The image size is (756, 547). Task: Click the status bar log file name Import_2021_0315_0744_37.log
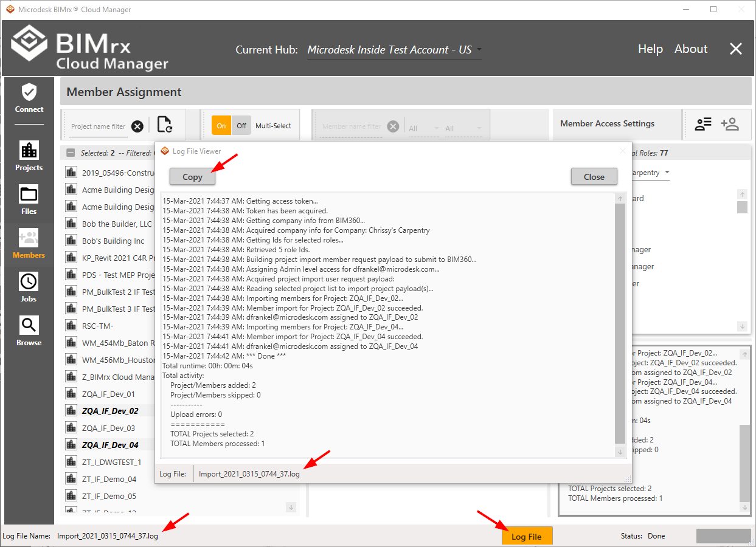click(108, 536)
